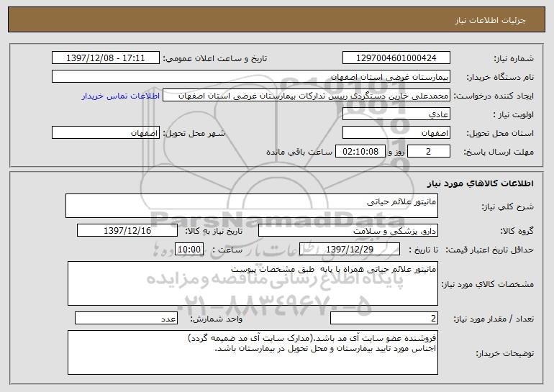Click the شهر محل تحویل label

pyautogui.click(x=194, y=134)
